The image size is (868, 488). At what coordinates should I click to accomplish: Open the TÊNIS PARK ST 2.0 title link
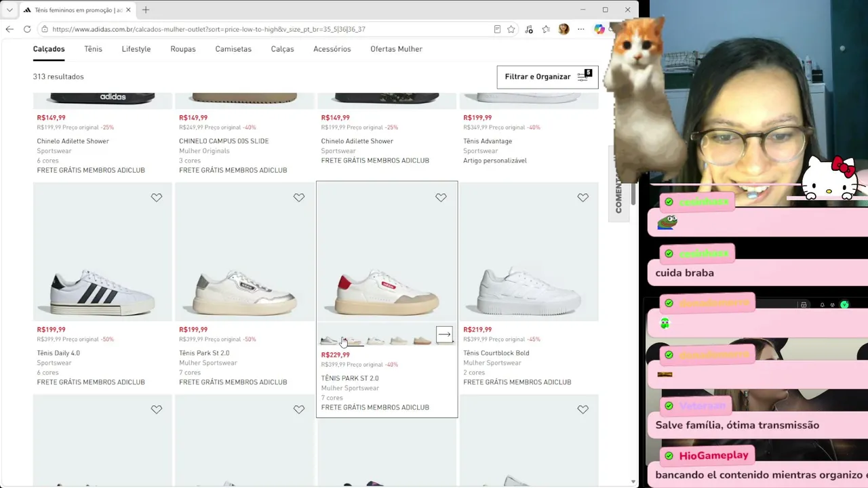(x=350, y=378)
